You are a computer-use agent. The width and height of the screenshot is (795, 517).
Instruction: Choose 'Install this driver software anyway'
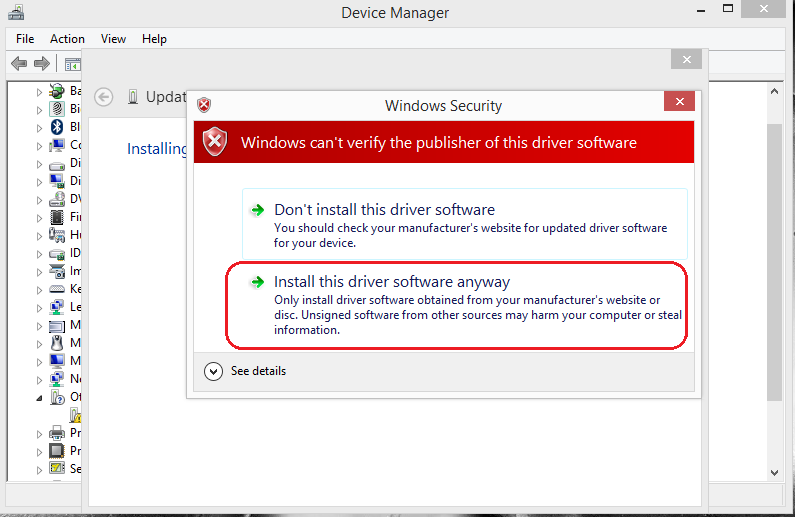click(465, 306)
